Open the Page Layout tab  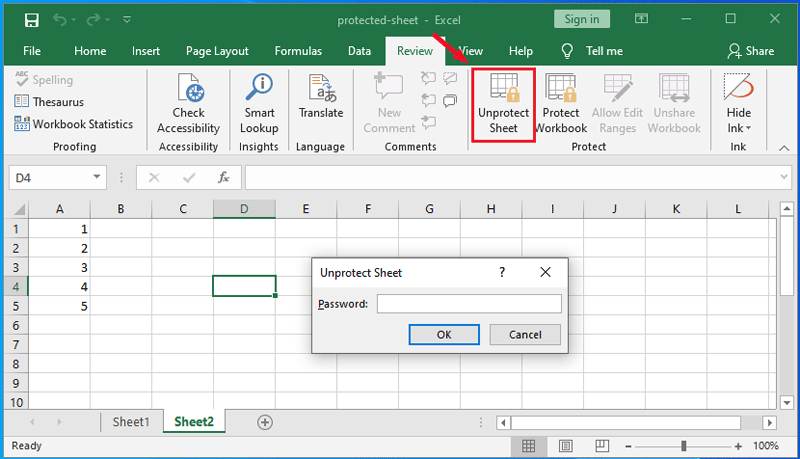click(217, 51)
